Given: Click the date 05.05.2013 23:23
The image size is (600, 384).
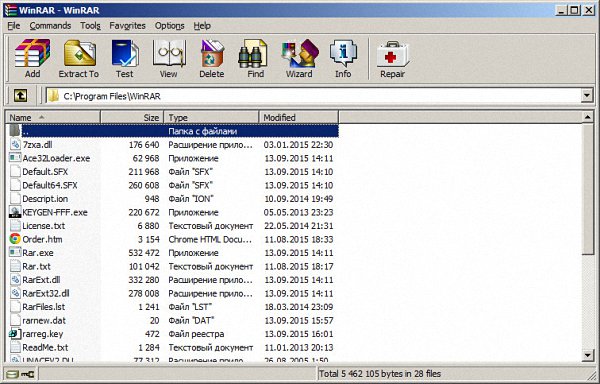Looking at the screenshot, I should point(298,212).
